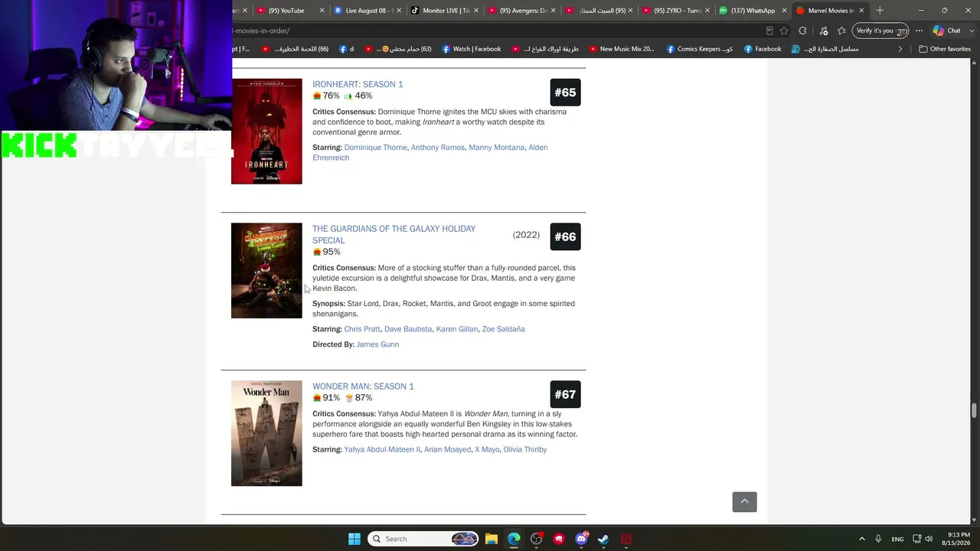This screenshot has height=551, width=980.
Task: Open Olivia Thirlby's actor page
Action: tap(525, 449)
